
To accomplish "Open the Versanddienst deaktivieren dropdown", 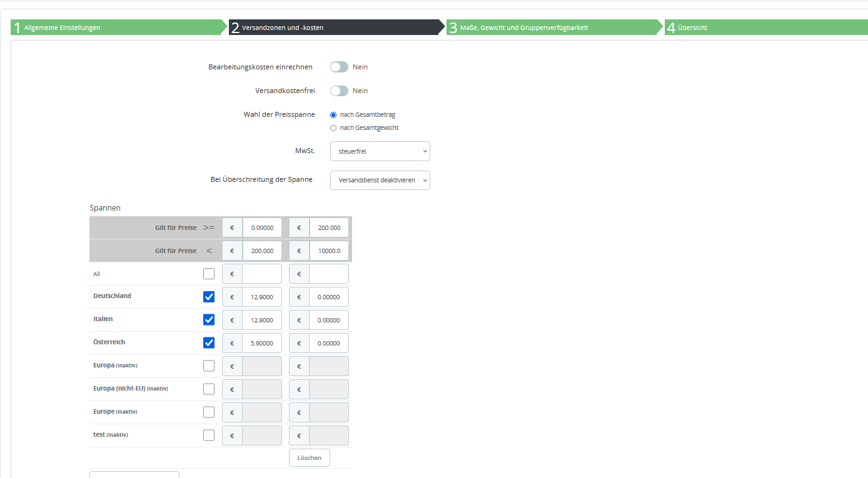I will pos(380,180).
